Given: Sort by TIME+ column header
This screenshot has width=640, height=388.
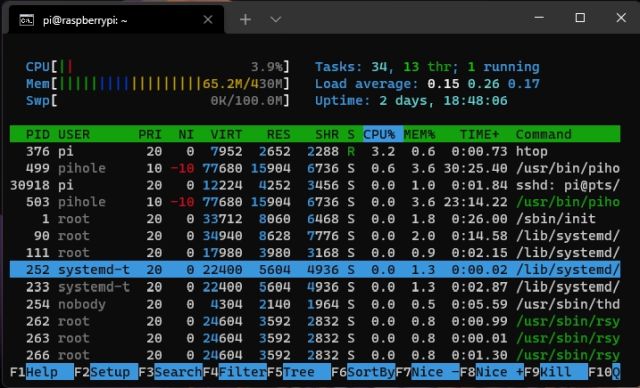Looking at the screenshot, I should click(x=480, y=134).
